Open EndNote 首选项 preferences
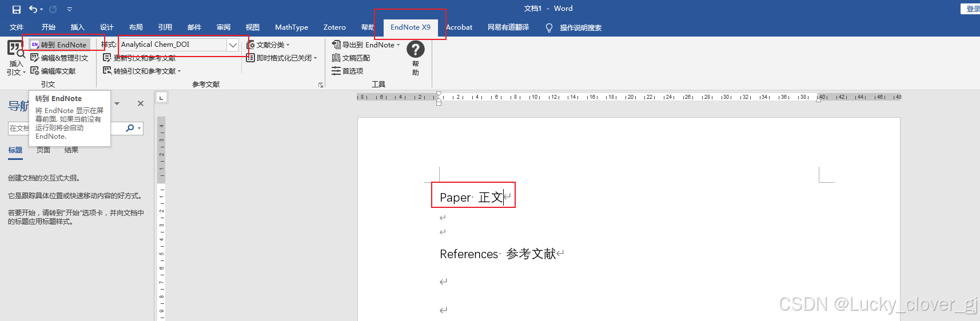This screenshot has height=321, width=980. point(348,71)
